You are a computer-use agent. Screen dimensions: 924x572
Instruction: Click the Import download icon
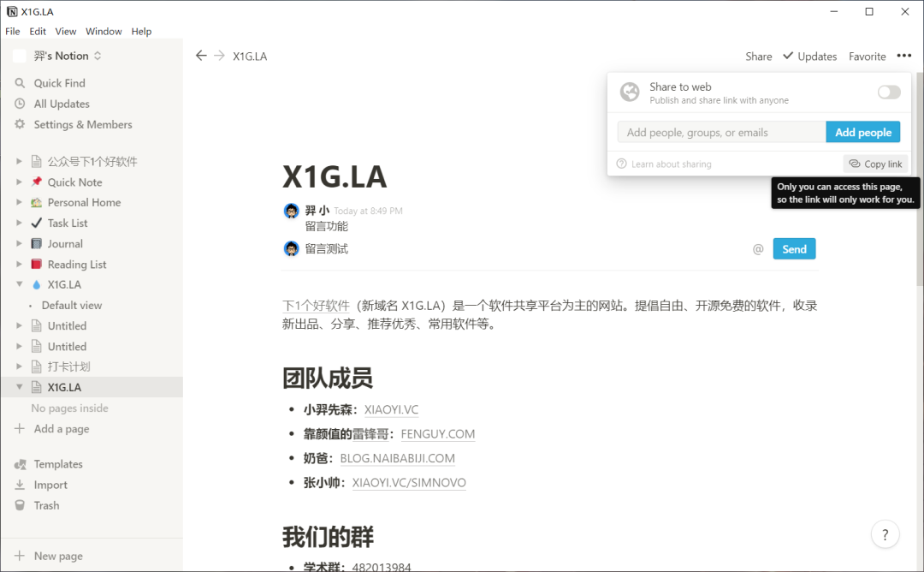20,485
